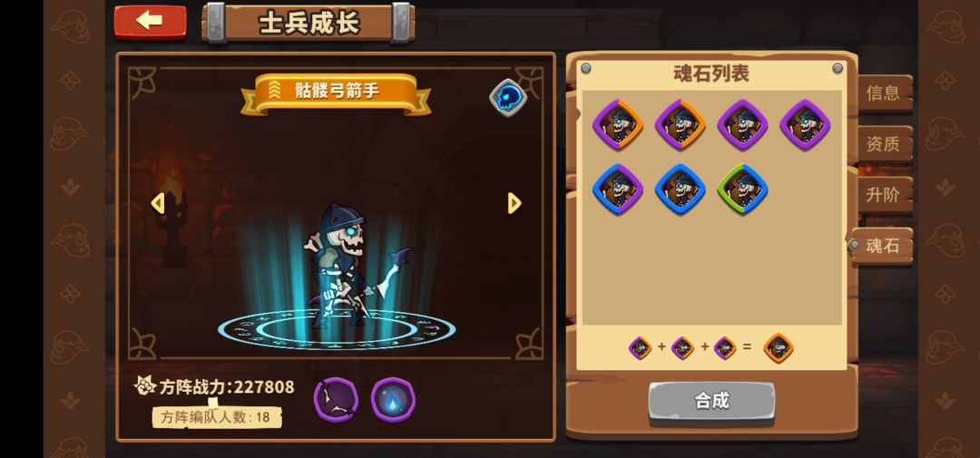Choose the first blue soul stone
This screenshot has height=458, width=980.
618,189
